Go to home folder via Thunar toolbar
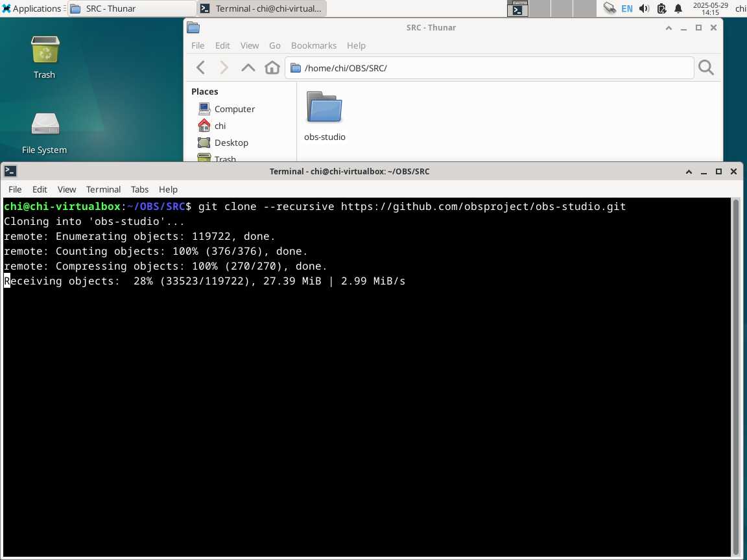 tap(272, 67)
